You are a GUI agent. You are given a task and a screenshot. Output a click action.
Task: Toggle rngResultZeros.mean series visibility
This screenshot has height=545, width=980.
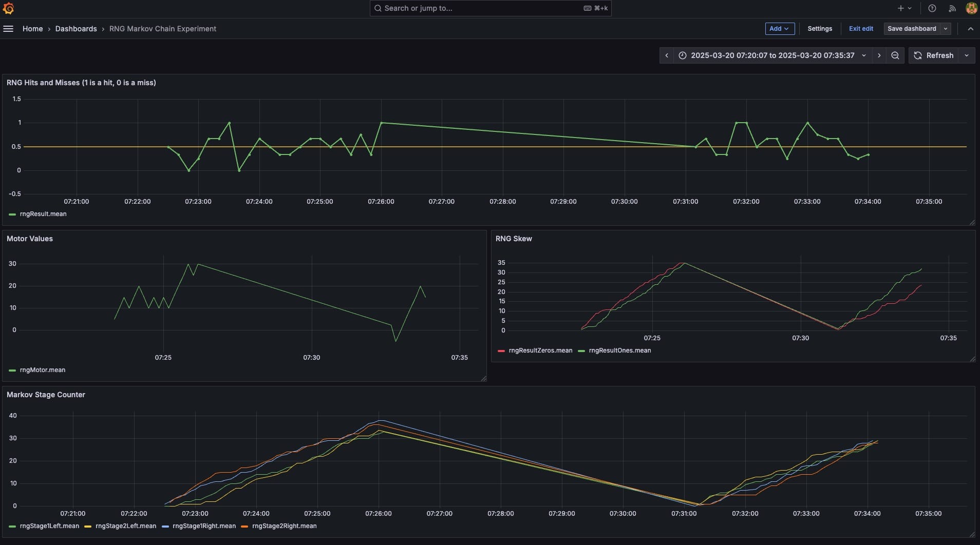point(540,351)
